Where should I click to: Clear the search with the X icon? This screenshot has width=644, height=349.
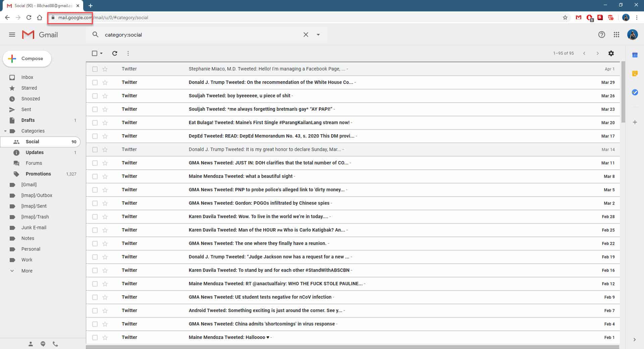click(306, 35)
